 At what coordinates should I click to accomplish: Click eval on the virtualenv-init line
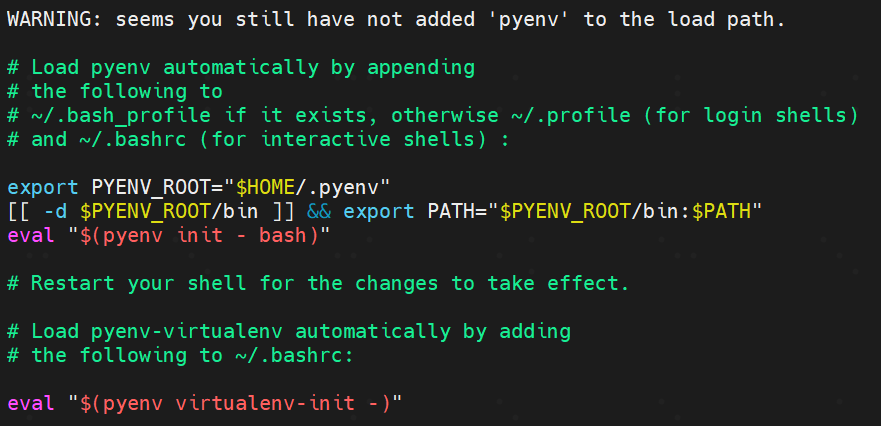coord(31,403)
